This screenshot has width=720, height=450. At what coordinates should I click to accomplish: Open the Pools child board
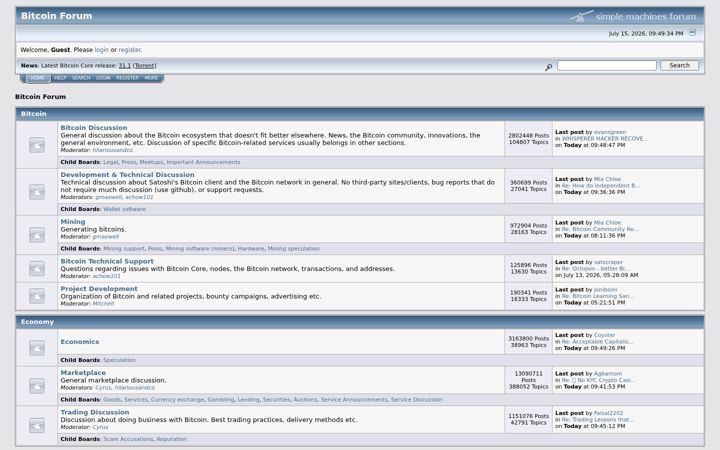pyautogui.click(x=155, y=248)
